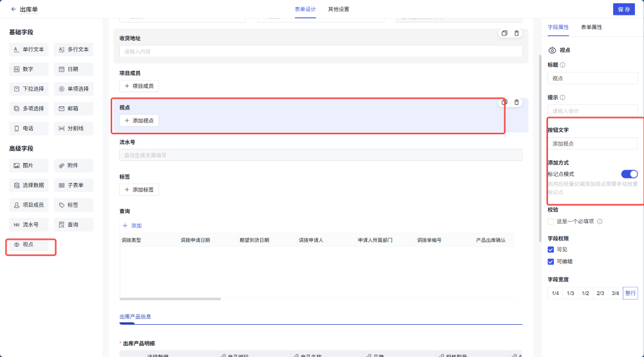The image size is (644, 357).
Task: Add the 下拉选择 dropdown field
Action: [x=28, y=89]
